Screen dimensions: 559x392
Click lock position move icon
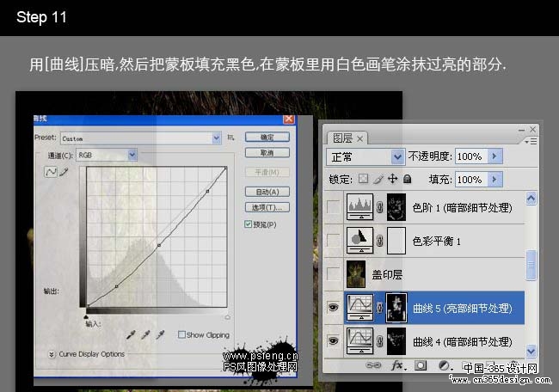(392, 179)
